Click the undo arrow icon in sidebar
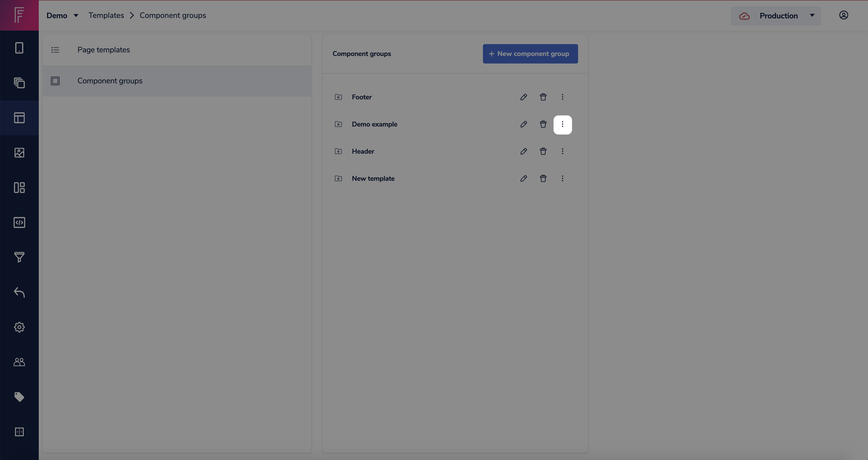 click(19, 292)
